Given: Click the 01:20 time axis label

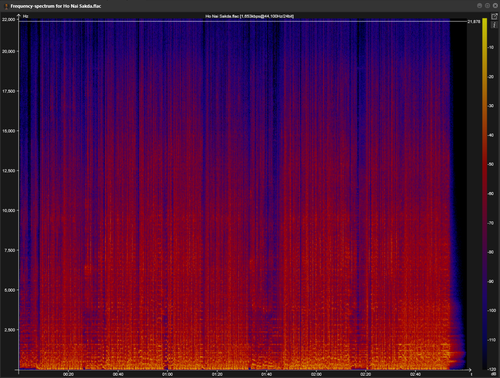Looking at the screenshot, I should click(217, 374).
